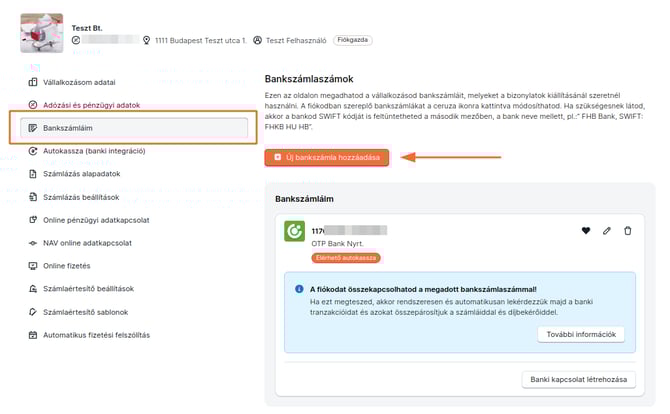The width and height of the screenshot is (670, 414).
Task: Go to Számlázás beállítások
Action: coord(88,197)
